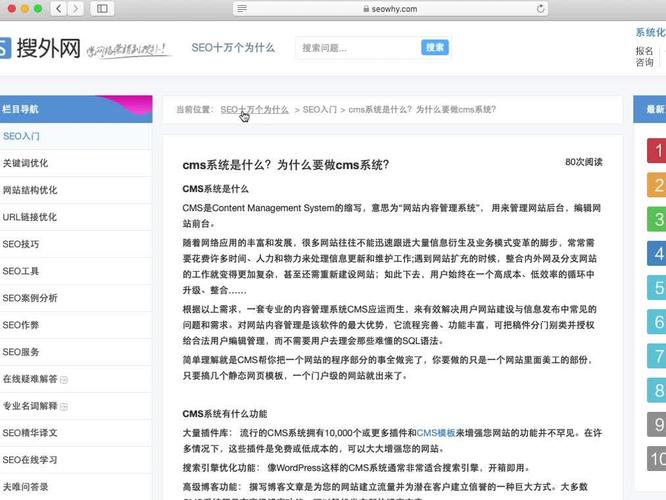666x500 pixels.
Task: Open SEO在线学习 category
Action: click(x=76, y=460)
